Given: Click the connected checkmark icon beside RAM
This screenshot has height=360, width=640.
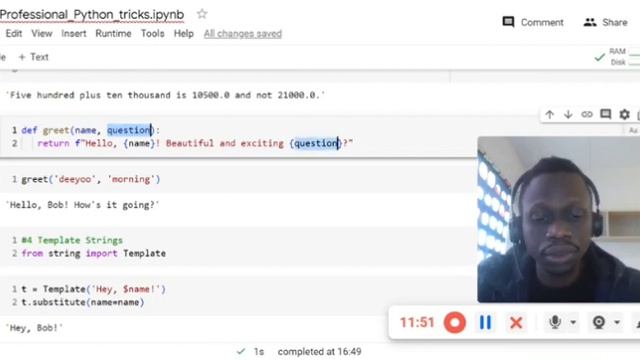Looking at the screenshot, I should click(x=599, y=57).
